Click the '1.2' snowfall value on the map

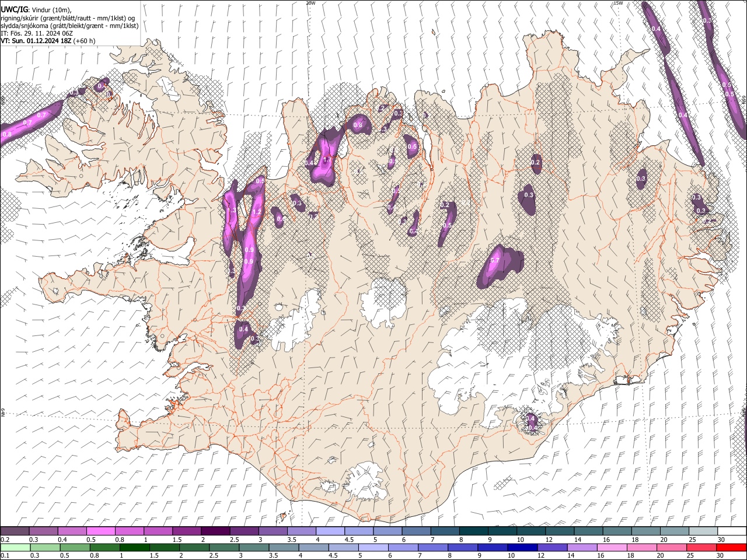pos(256,211)
